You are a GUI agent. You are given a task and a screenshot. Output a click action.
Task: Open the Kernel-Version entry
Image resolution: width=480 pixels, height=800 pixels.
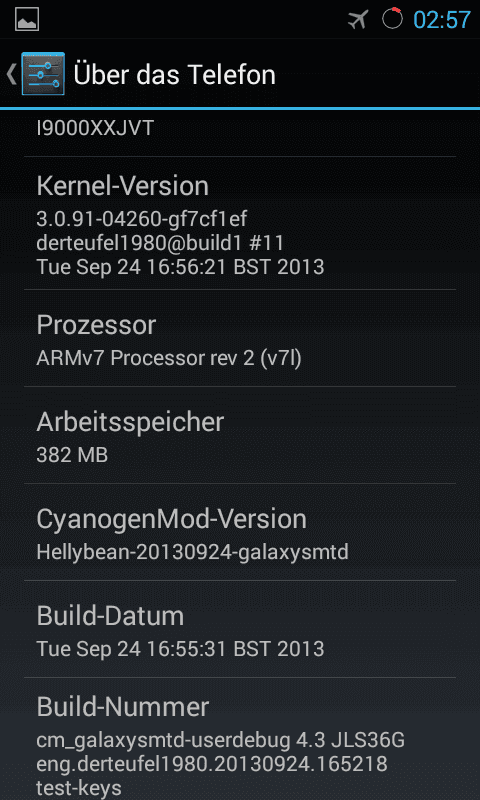coord(240,223)
